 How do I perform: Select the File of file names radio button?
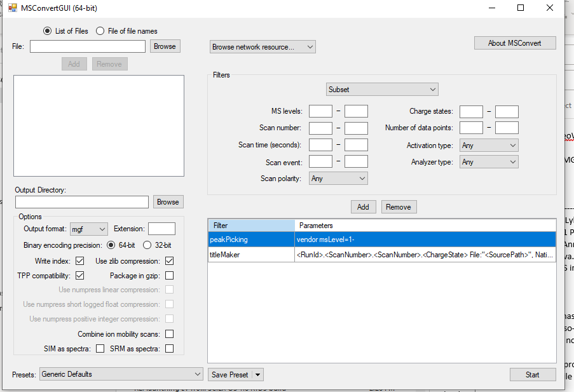[x=100, y=31]
